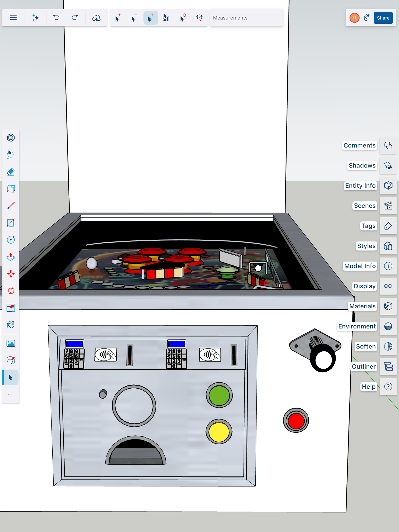This screenshot has width=399, height=532.
Task: Open the Scenes panel label
Action: 364,206
